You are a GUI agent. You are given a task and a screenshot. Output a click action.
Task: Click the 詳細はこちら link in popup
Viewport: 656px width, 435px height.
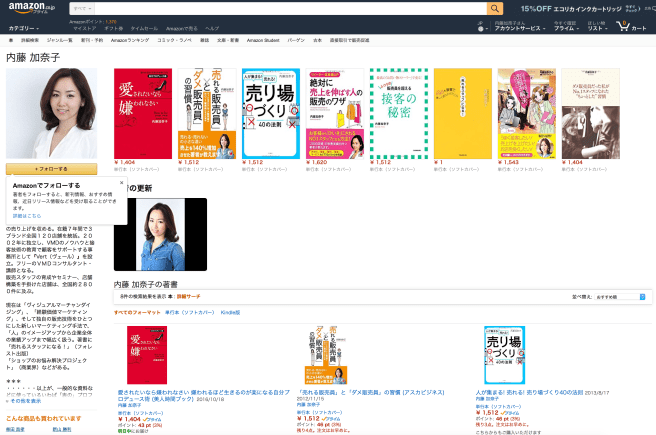[27, 216]
